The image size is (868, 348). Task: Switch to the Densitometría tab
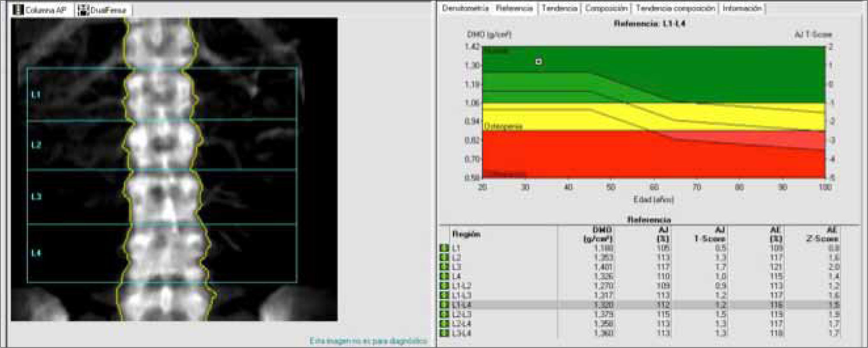[x=465, y=9]
